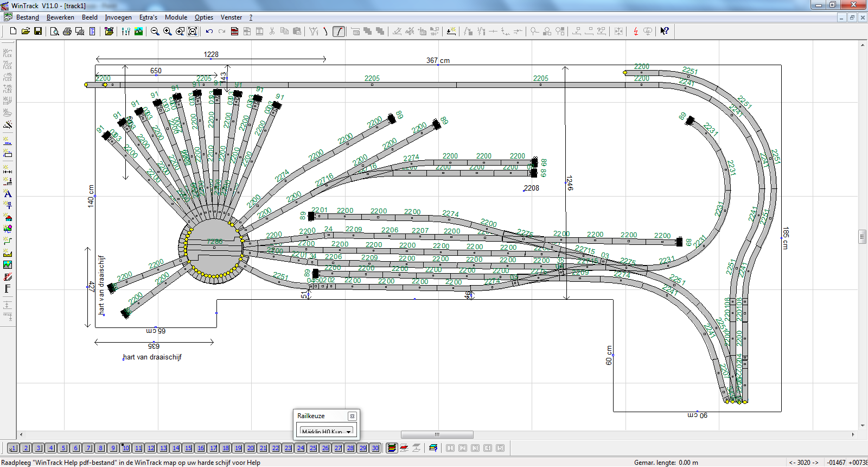Click the vertical scrollbar down arrow

(x=862, y=426)
